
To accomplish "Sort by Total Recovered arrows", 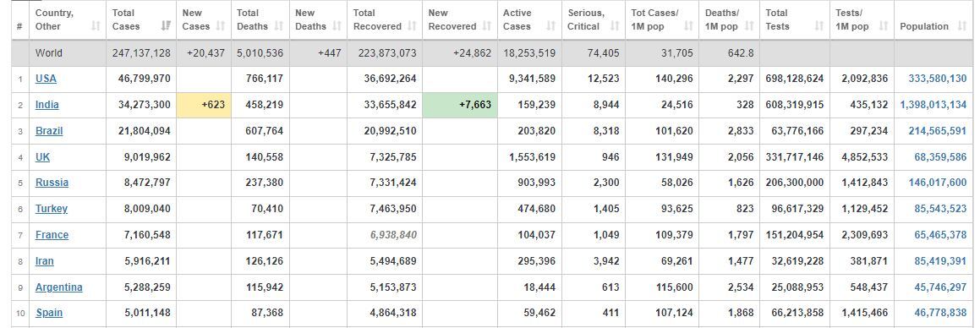I will click(x=412, y=26).
